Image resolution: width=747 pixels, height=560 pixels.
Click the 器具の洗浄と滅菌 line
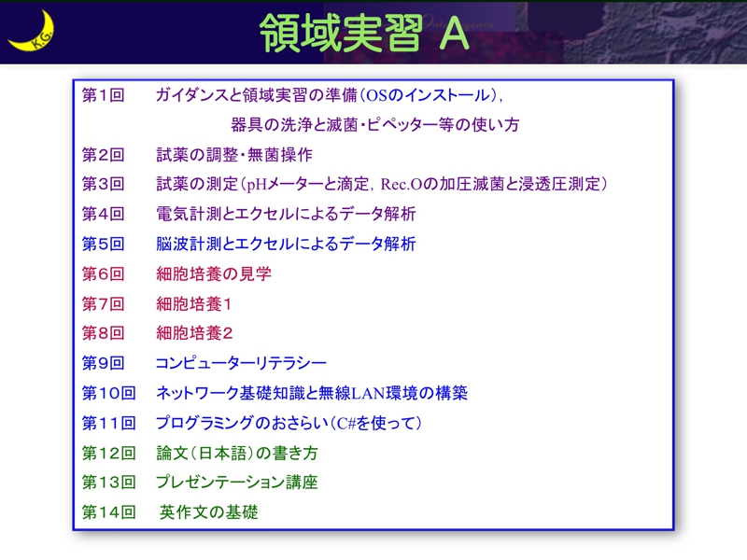pyautogui.click(x=374, y=124)
